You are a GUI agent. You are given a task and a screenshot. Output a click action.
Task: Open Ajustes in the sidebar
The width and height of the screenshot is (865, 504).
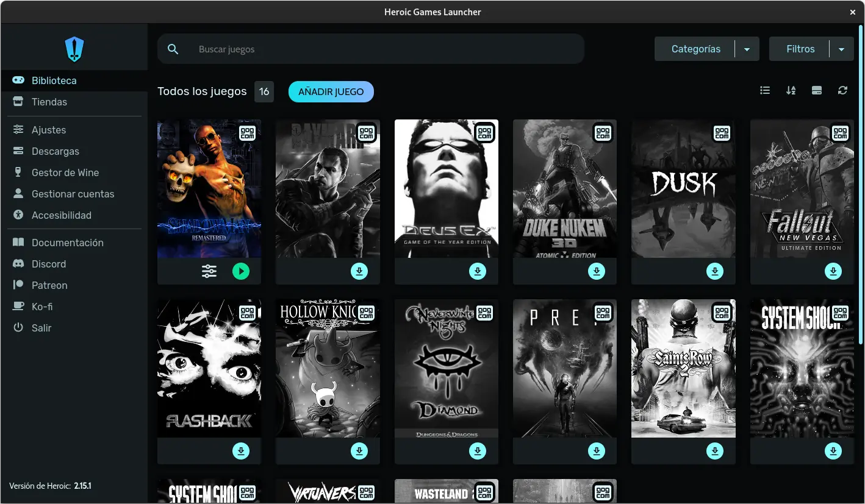74,130
